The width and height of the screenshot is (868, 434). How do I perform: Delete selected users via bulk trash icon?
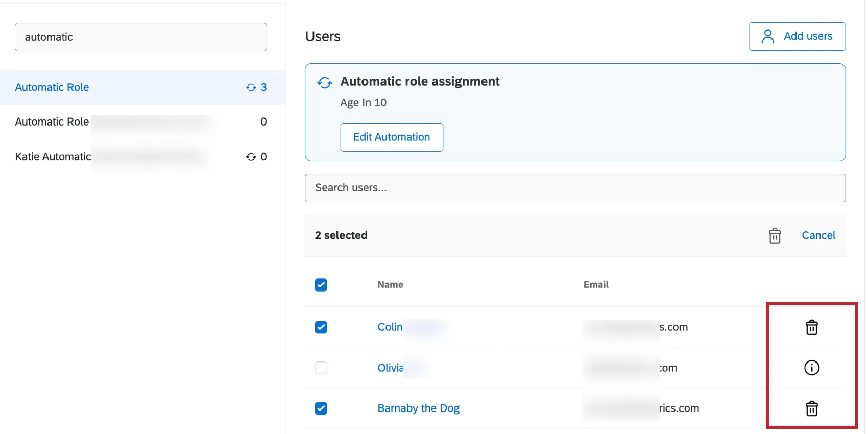coord(775,236)
